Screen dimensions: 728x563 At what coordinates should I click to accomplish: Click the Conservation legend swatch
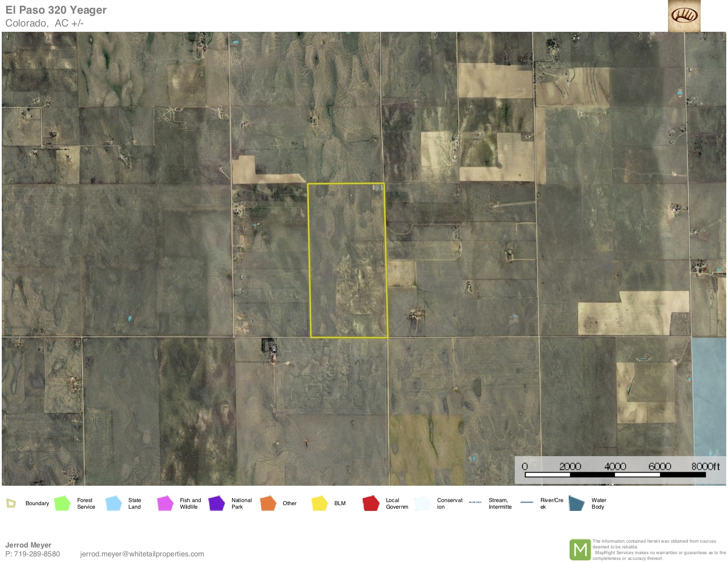pos(422,503)
